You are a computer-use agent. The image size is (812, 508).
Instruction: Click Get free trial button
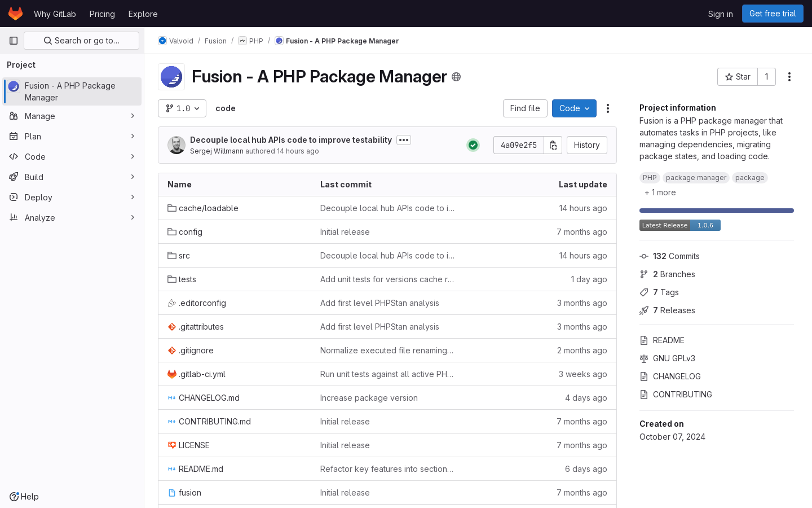(x=773, y=14)
